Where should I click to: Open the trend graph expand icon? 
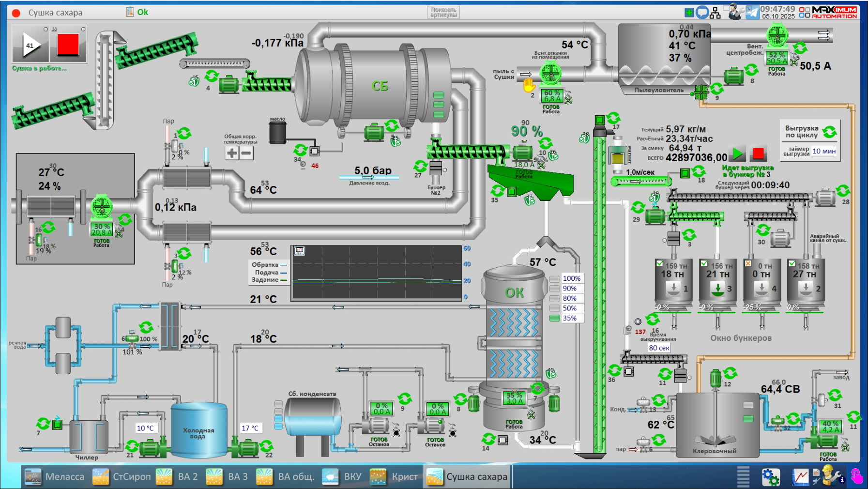click(300, 251)
